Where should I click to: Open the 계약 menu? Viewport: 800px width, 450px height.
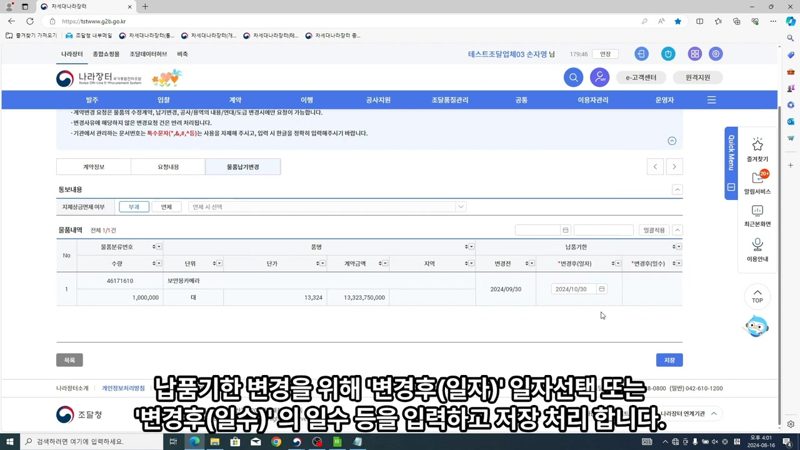235,100
